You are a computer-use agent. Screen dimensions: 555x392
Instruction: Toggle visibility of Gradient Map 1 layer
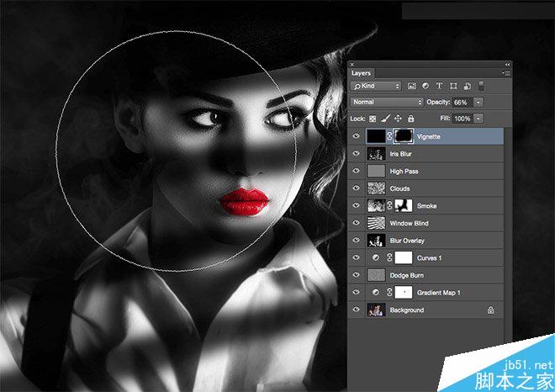(357, 292)
